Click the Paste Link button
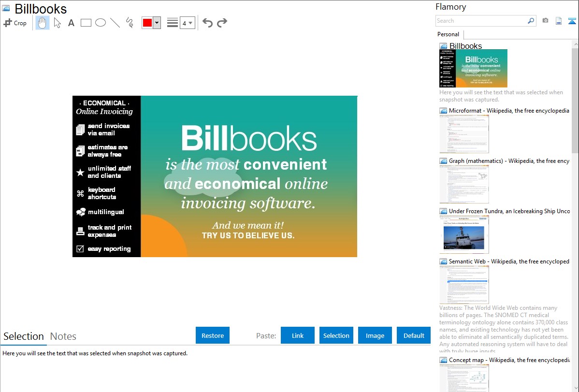 click(298, 335)
